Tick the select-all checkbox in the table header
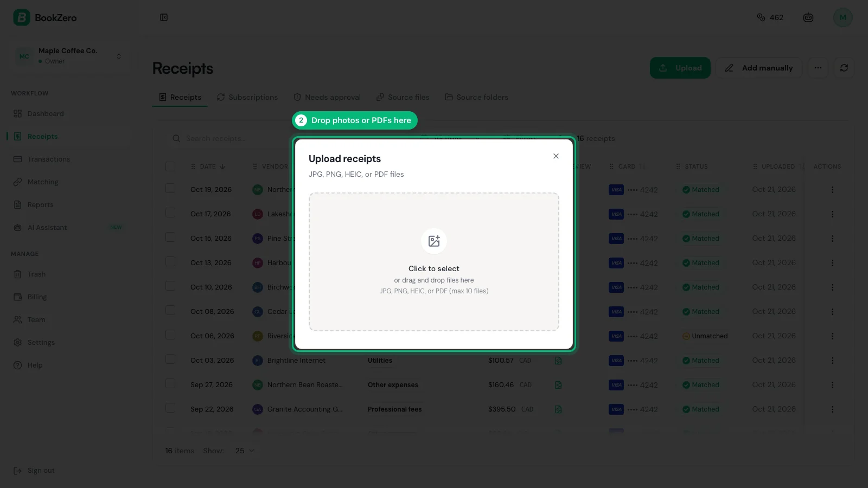Screen dimensions: 868x488 click(170, 166)
